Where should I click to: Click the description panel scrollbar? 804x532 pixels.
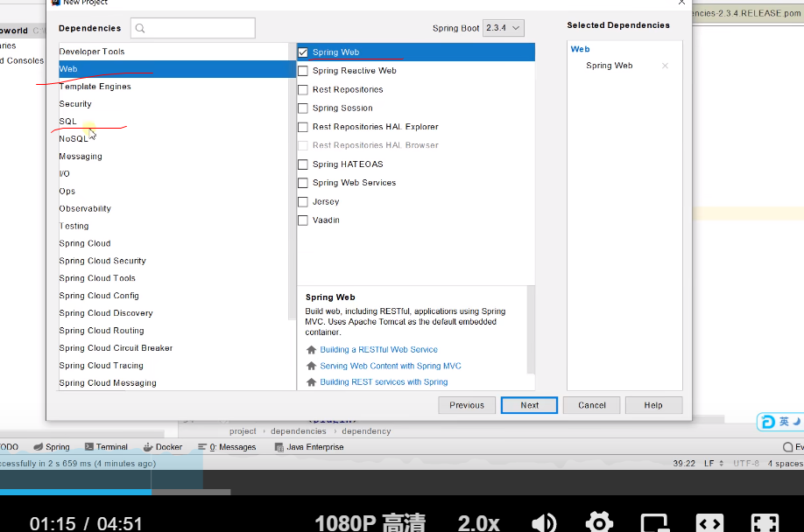pyautogui.click(x=531, y=330)
